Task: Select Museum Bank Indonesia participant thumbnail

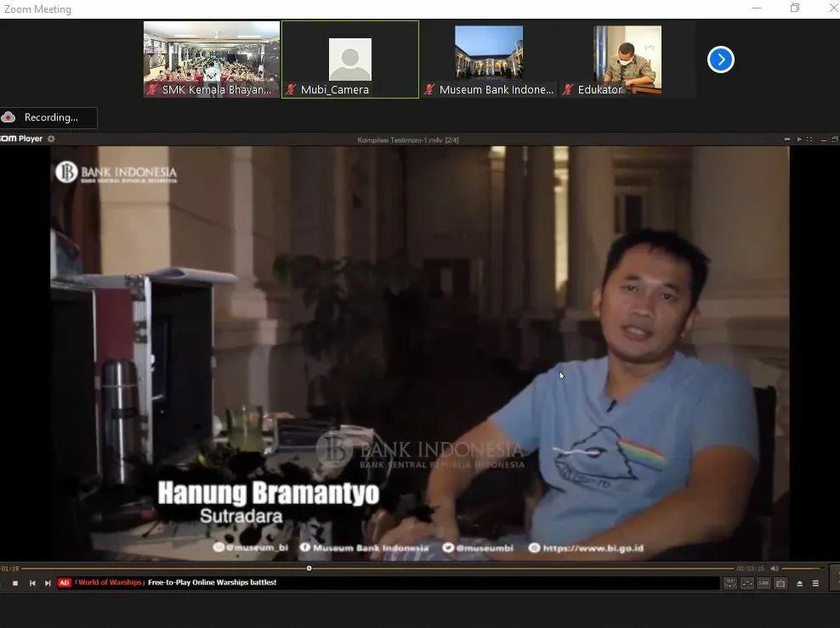Action: click(489, 59)
